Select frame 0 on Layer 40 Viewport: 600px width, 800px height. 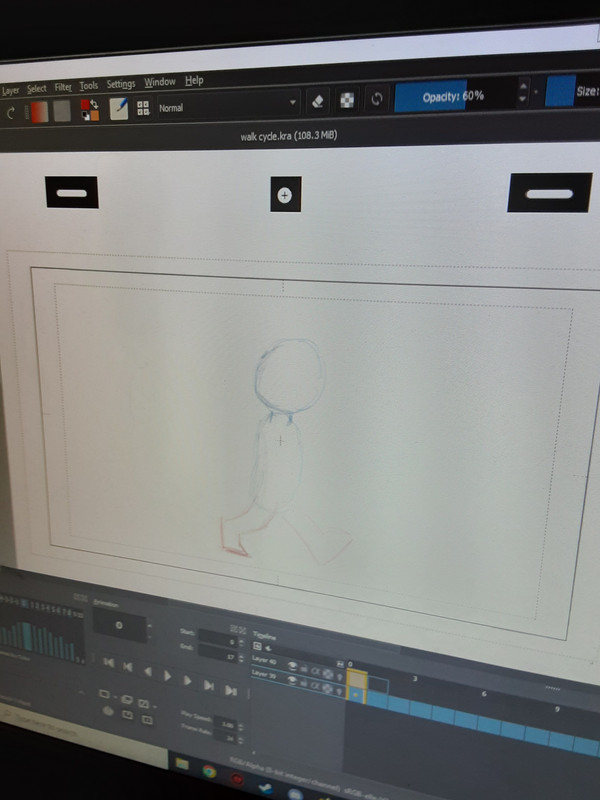357,681
